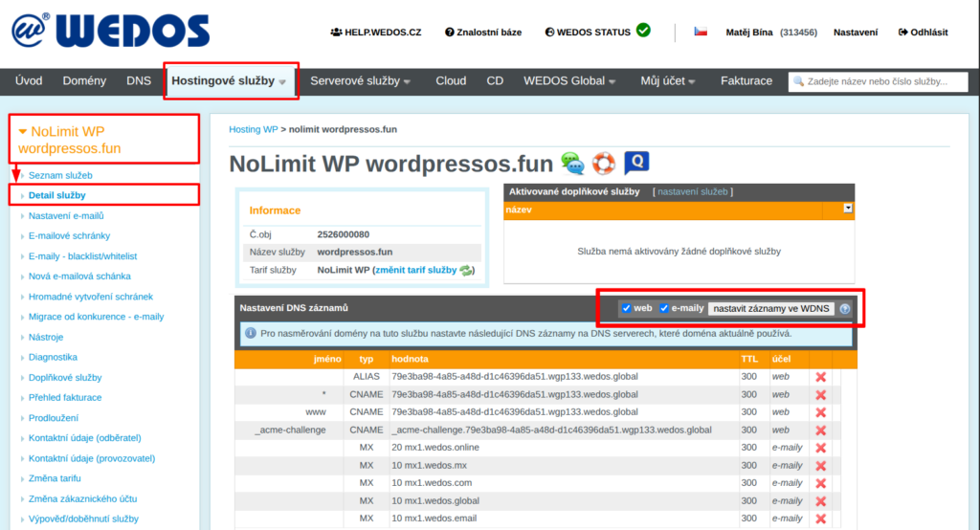Open Kontaktní údaje (odběratel) in sidebar

point(85,438)
